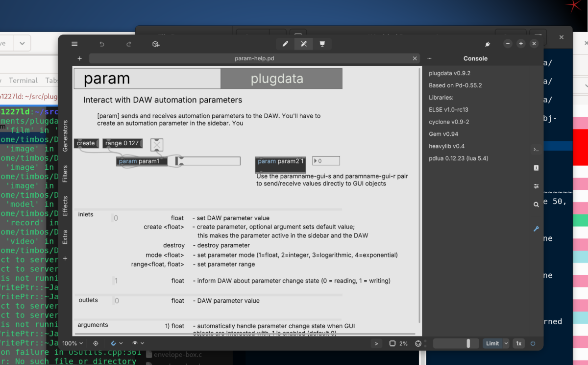This screenshot has height=365, width=588.
Task: Add a new palette with plus below Extra
Action: (65, 258)
